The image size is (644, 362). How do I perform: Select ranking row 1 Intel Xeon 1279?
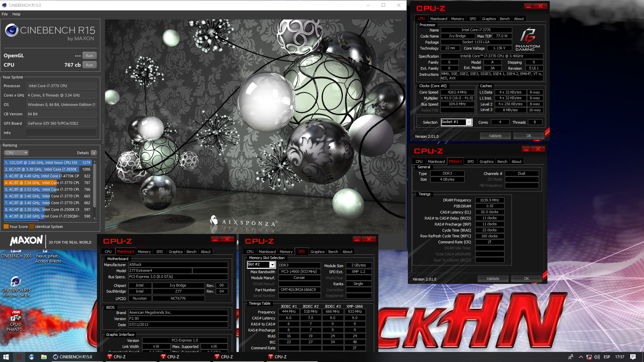tap(48, 163)
